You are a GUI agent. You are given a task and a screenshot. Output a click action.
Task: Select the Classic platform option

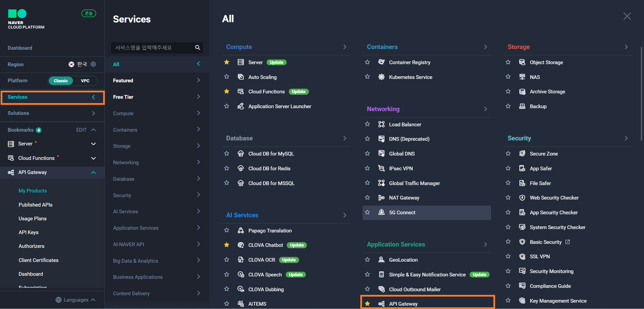pos(61,81)
